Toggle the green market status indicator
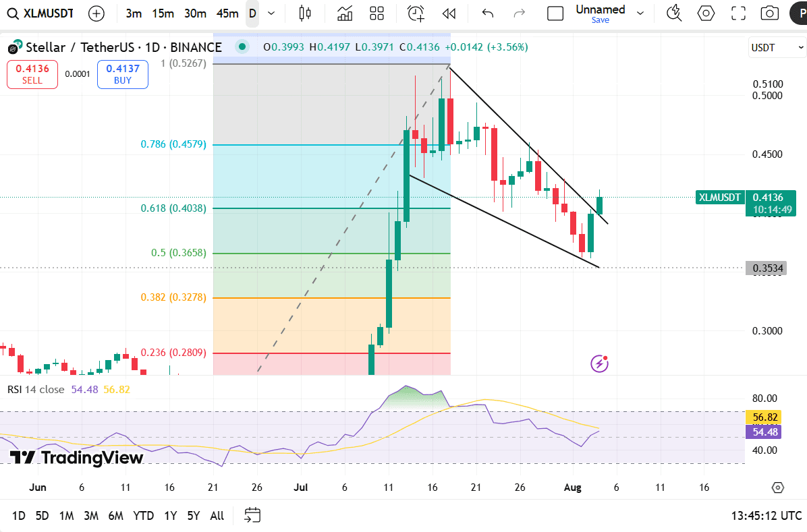Image resolution: width=807 pixels, height=532 pixels. 242,47
